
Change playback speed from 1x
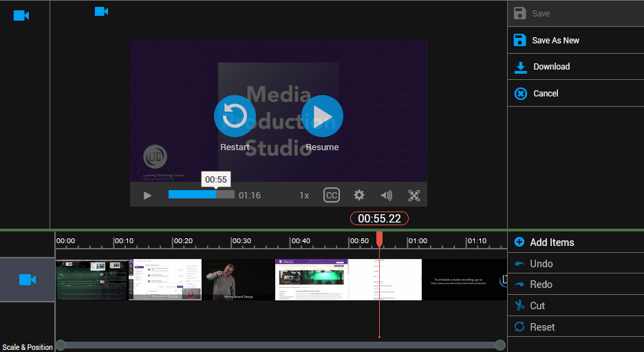coord(304,196)
